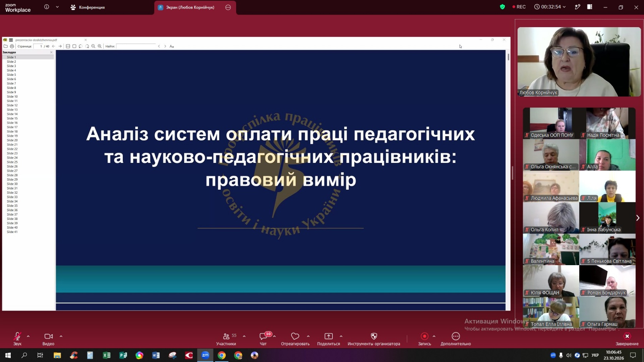This screenshot has height=362, width=644.
Task: Expand meeting timer dropdown 00:32:54
Action: tap(550, 7)
